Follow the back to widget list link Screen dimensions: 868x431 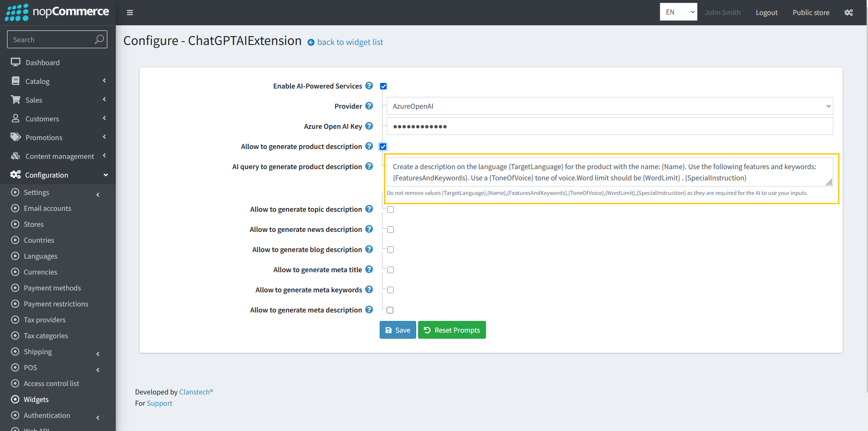(x=350, y=42)
